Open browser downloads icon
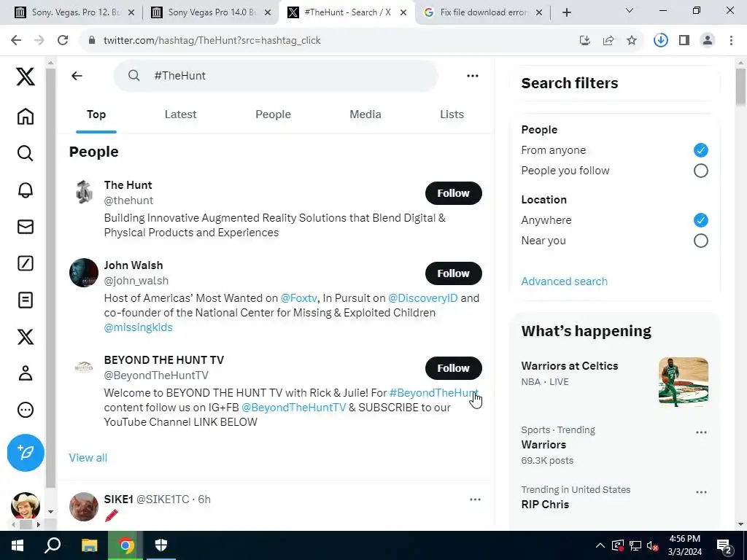Screen dimensions: 747x560 (661, 41)
